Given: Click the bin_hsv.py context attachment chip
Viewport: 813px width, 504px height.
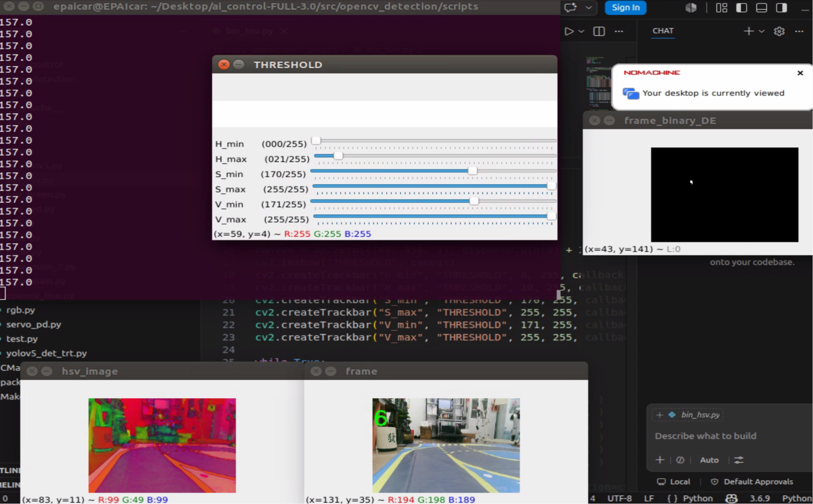Looking at the screenshot, I should (x=687, y=415).
